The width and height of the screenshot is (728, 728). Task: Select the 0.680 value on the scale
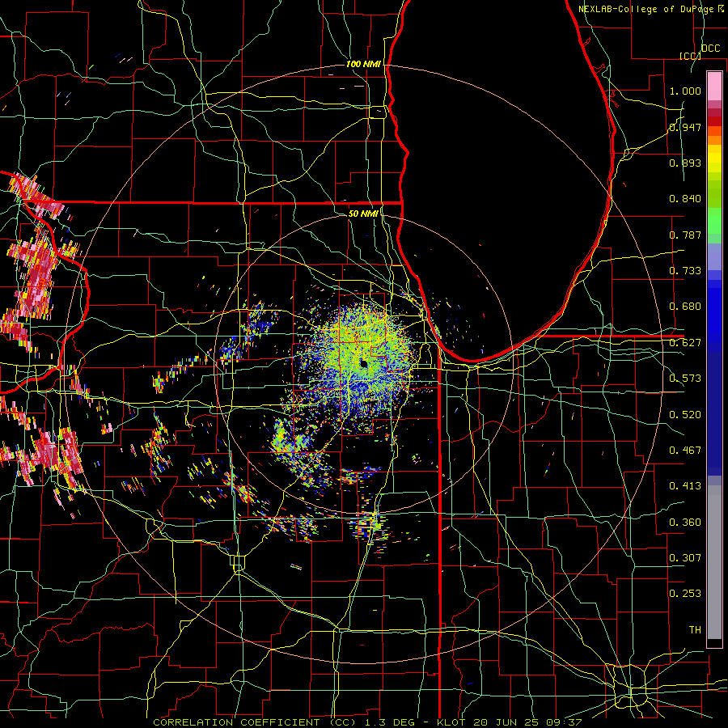[x=685, y=307]
